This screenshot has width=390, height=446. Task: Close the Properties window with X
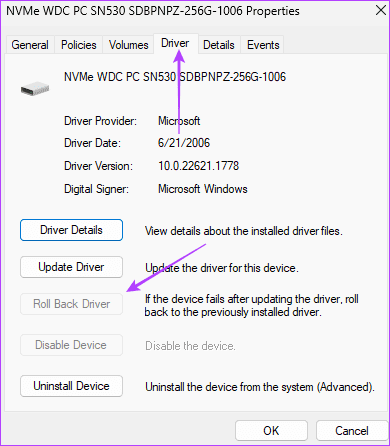coord(380,10)
